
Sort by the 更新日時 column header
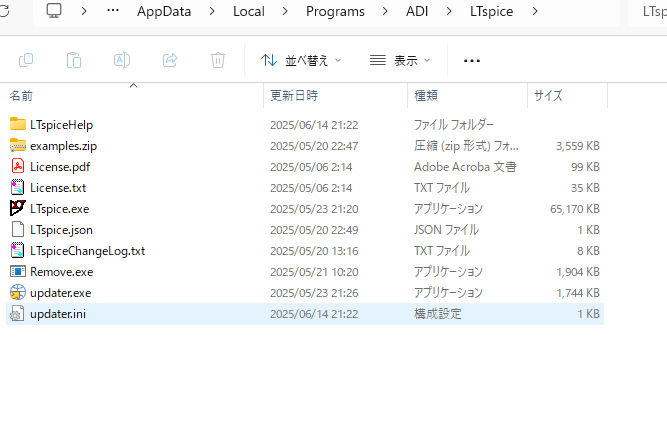[x=294, y=96]
